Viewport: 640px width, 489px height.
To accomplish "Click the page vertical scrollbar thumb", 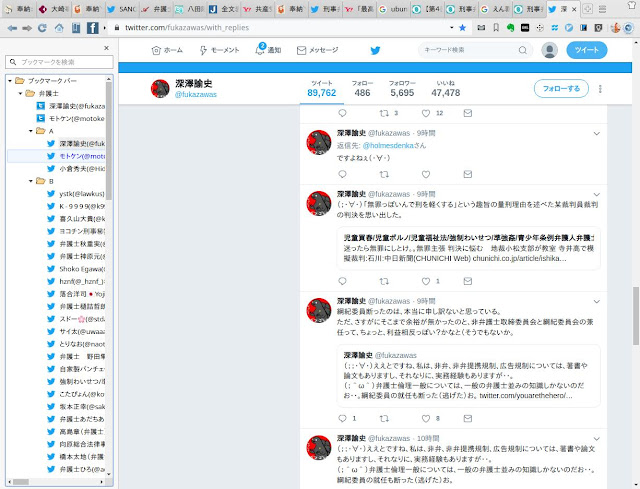I will point(636,316).
